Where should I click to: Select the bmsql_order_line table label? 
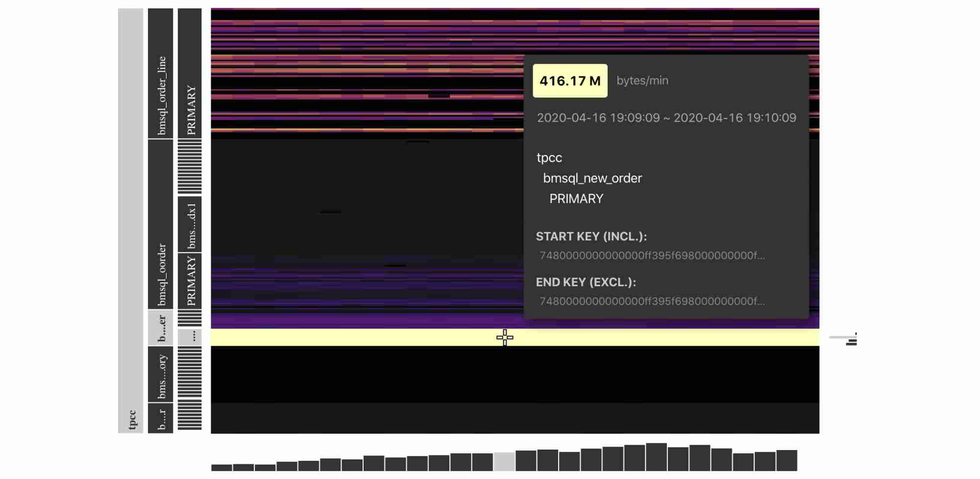161,74
